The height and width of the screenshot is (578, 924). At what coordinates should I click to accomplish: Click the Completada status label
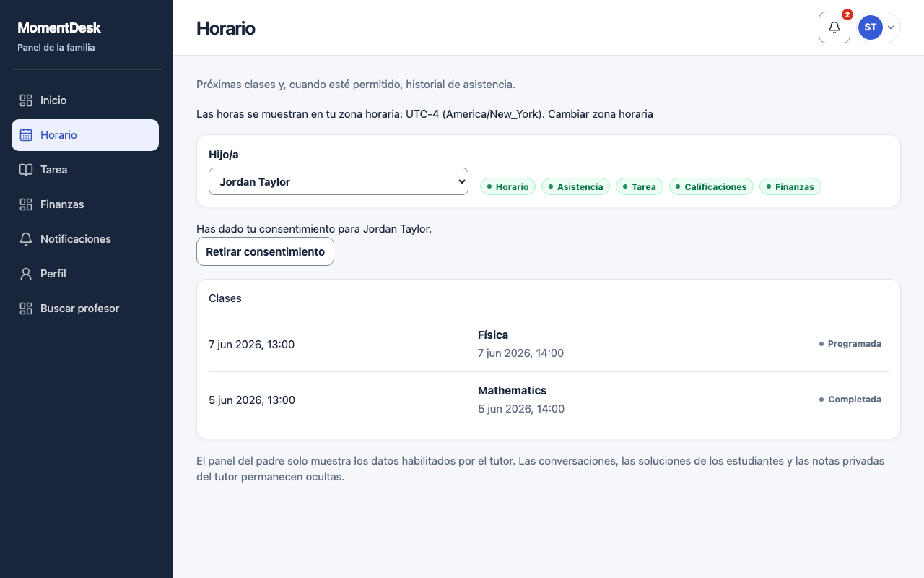pyautogui.click(x=850, y=400)
